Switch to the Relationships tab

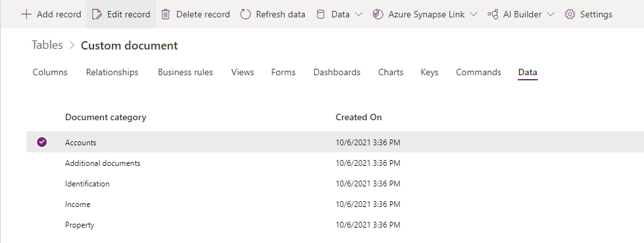coord(112,72)
